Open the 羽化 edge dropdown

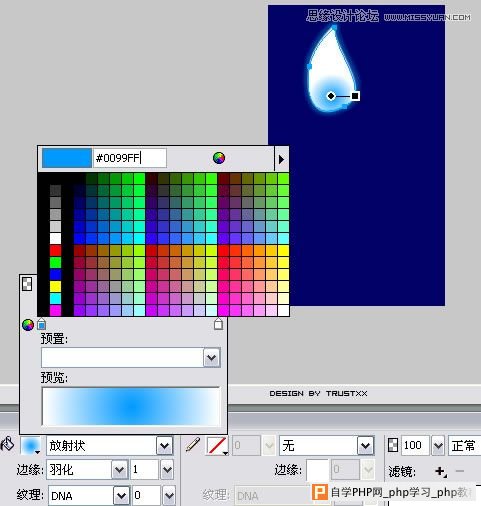119,470
